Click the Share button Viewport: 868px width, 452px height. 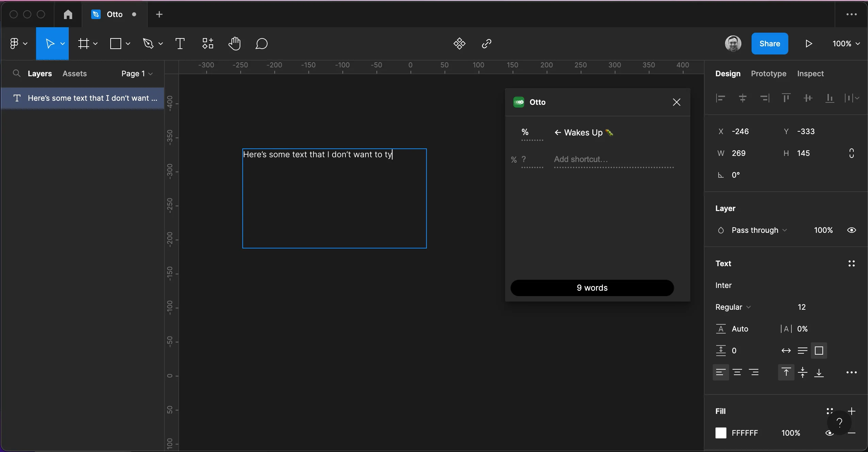point(770,44)
